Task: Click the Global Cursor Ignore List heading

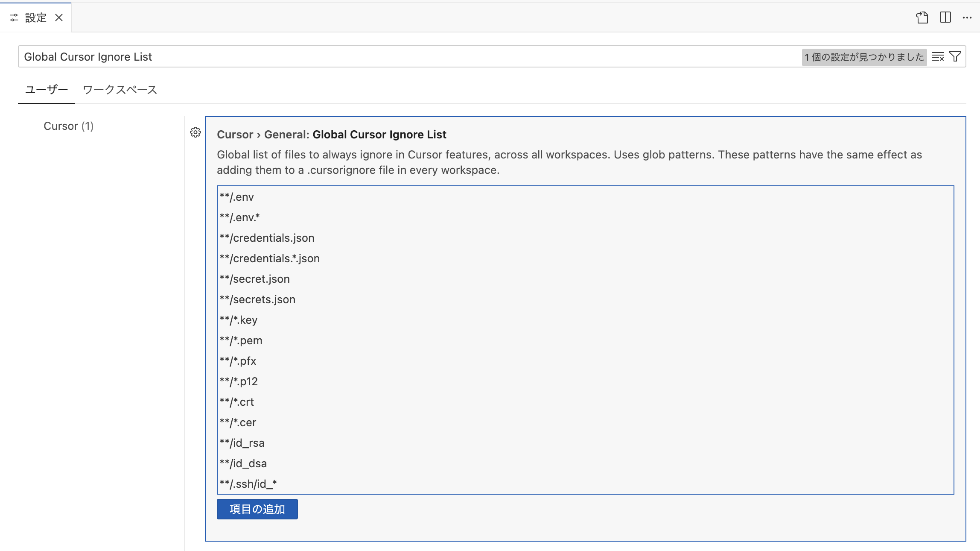Action: (379, 135)
